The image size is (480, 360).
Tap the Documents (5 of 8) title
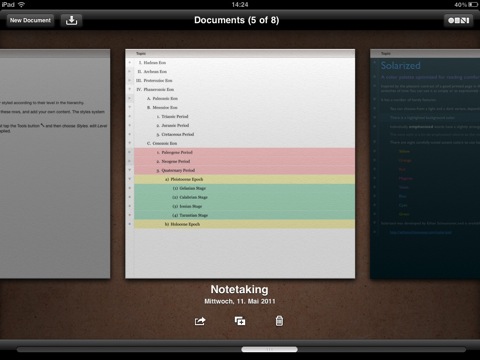pos(237,20)
